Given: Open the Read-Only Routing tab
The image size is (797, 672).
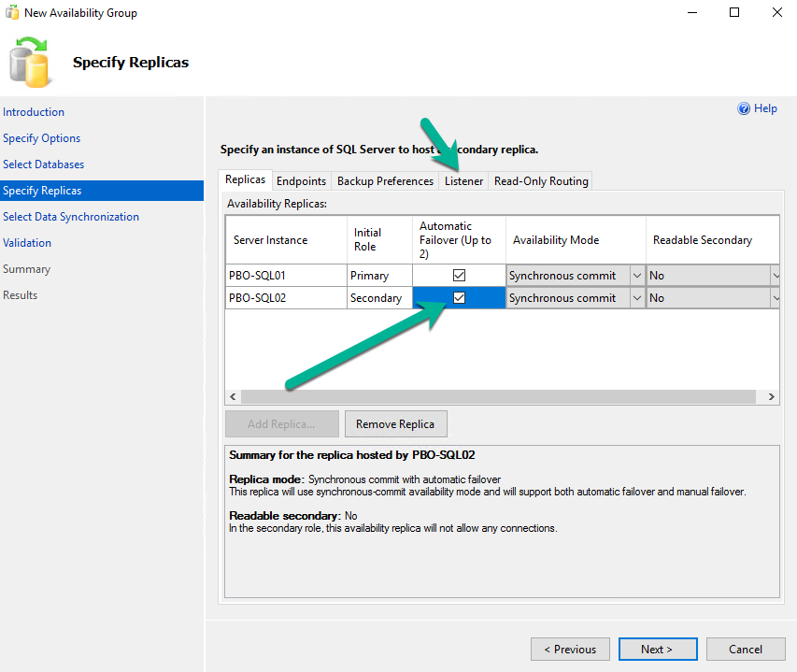Looking at the screenshot, I should point(541,181).
